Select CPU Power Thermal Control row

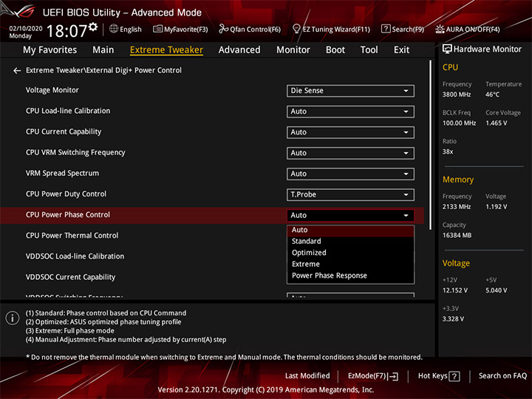coord(72,236)
